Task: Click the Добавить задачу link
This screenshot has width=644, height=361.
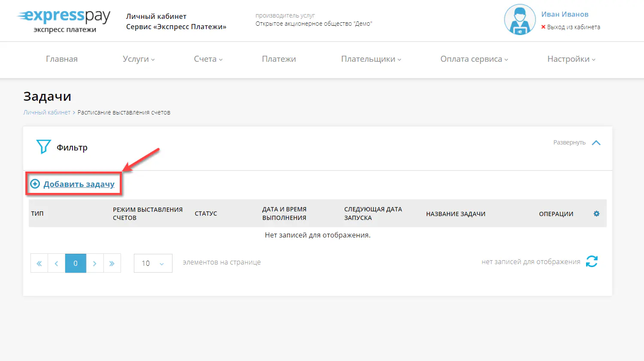Action: (79, 184)
